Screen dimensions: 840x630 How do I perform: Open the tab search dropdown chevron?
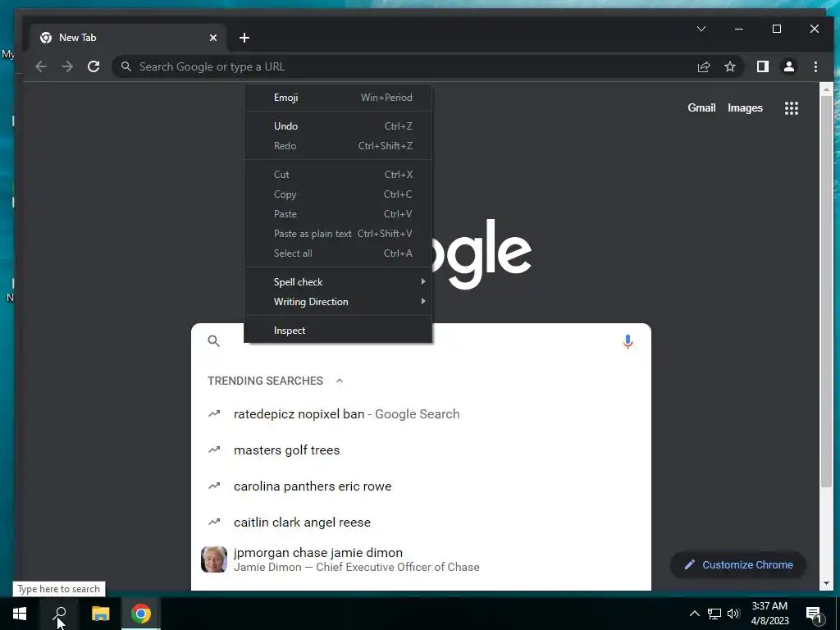[701, 29]
